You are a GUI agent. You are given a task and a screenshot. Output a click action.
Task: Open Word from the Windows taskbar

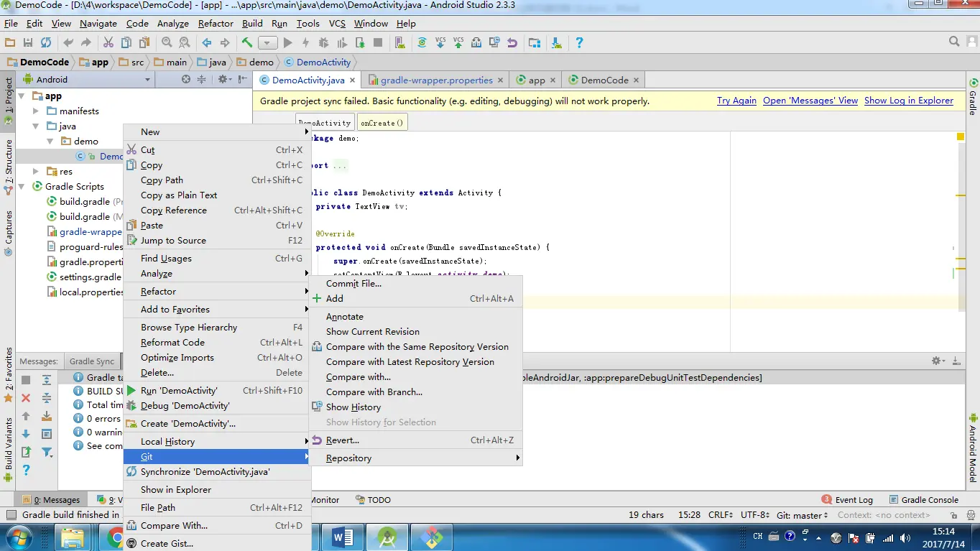[x=343, y=537]
